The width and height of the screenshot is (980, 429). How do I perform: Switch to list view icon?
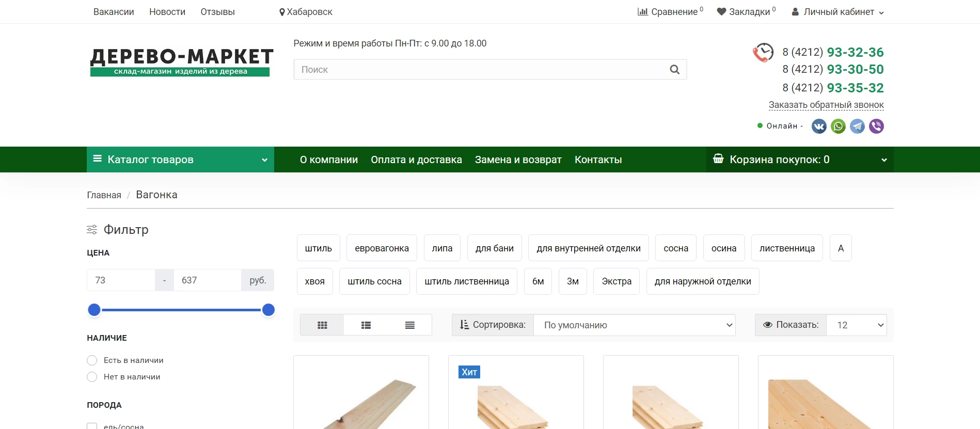[x=366, y=325]
